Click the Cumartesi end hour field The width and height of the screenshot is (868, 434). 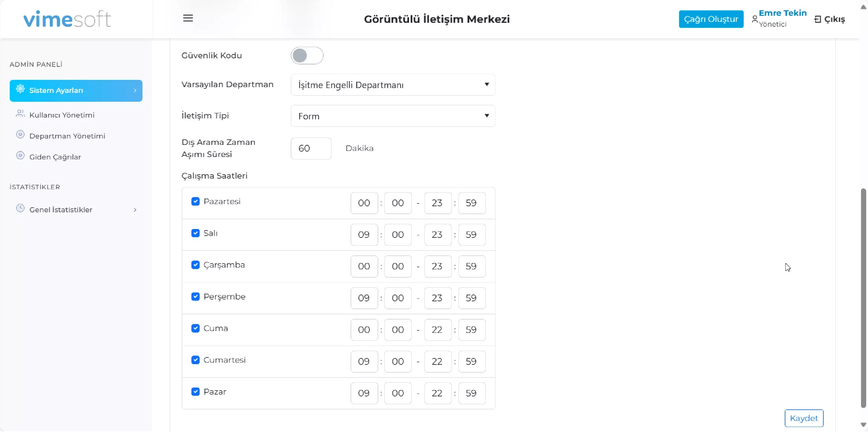(438, 361)
